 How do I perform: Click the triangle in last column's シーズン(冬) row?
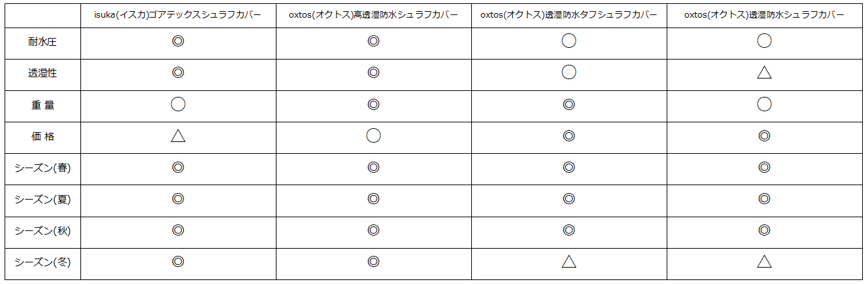pos(764,262)
